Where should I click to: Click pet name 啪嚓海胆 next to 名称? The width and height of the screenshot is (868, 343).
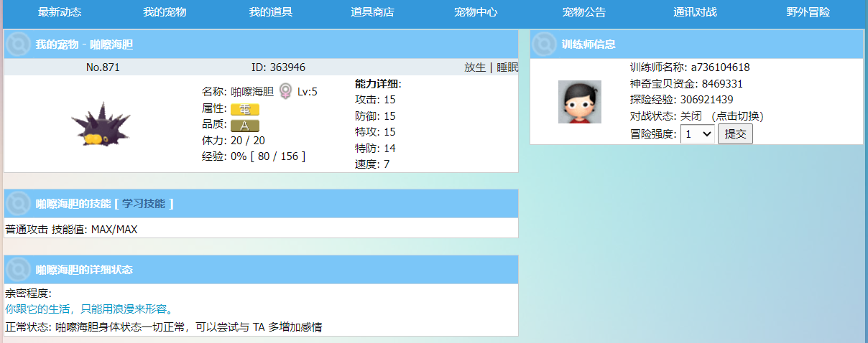[252, 92]
